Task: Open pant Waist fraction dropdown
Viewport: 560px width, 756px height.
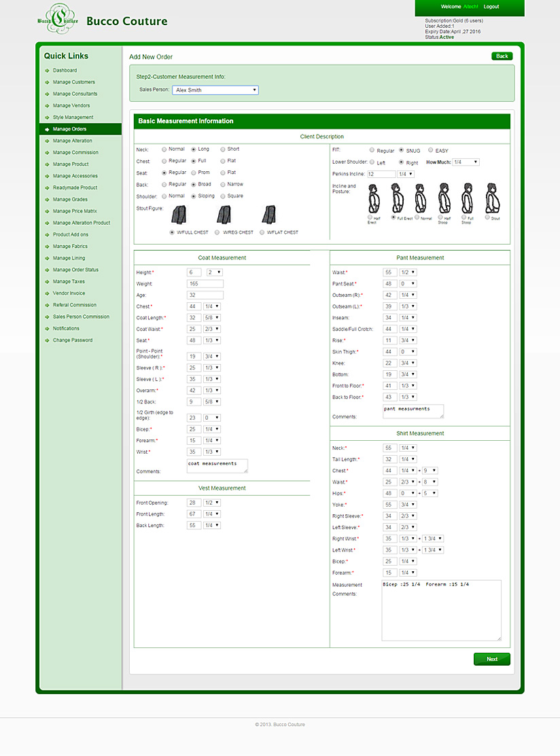Action: (x=408, y=272)
